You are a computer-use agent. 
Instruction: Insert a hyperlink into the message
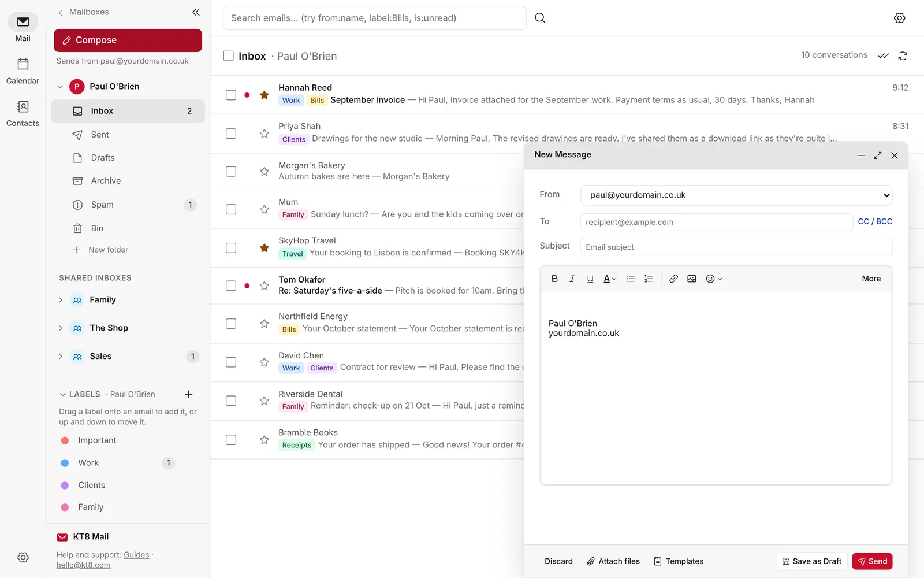point(673,279)
